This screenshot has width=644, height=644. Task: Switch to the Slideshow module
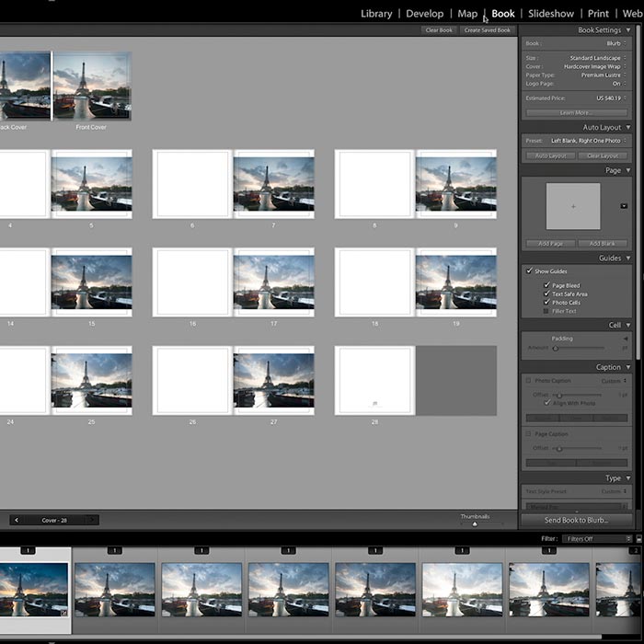tap(551, 14)
